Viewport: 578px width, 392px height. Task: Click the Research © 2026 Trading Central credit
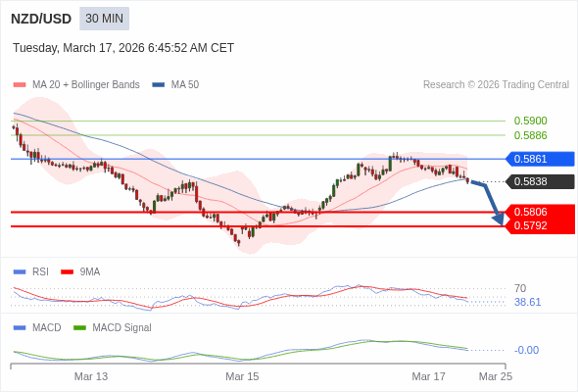pos(496,85)
